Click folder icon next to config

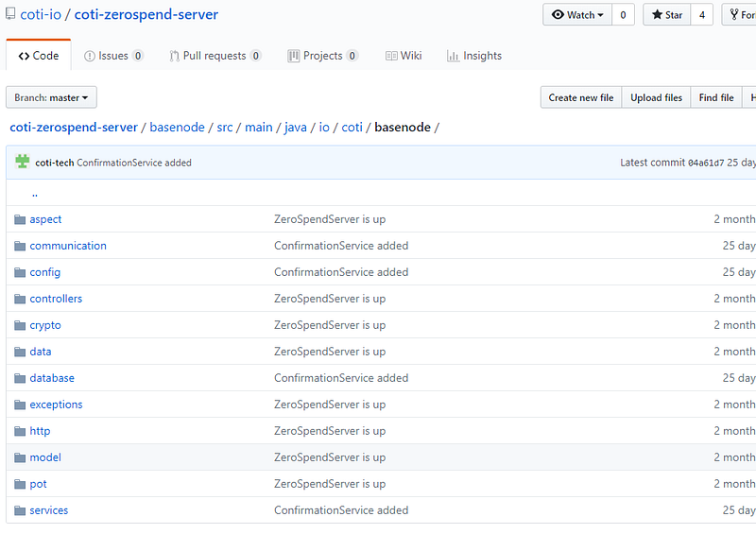tap(20, 272)
